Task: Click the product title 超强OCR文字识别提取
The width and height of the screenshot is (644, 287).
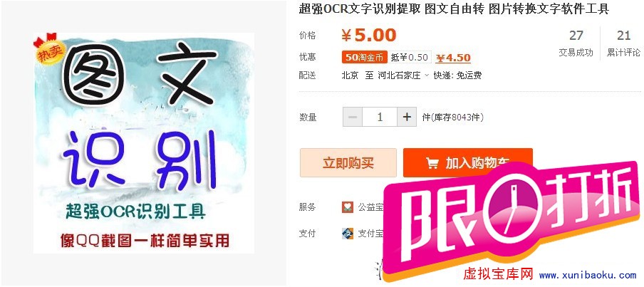Action: coord(360,9)
